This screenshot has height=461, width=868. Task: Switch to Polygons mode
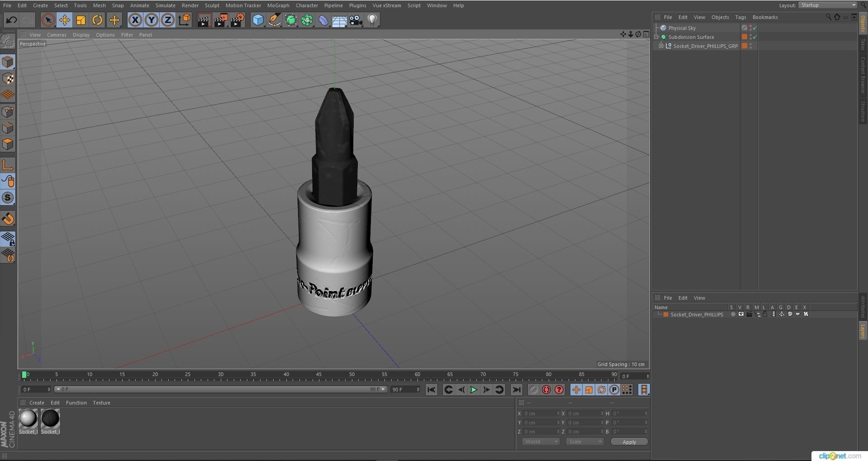pos(8,145)
